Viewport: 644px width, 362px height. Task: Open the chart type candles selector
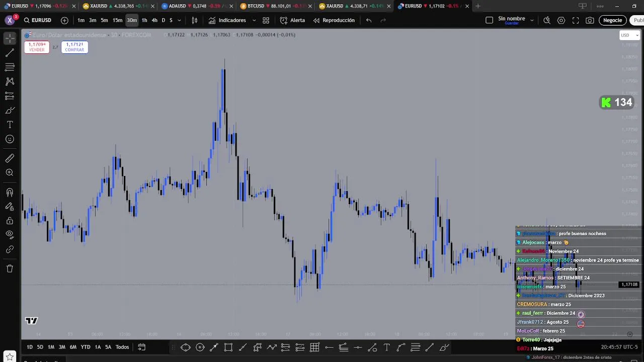tap(195, 20)
